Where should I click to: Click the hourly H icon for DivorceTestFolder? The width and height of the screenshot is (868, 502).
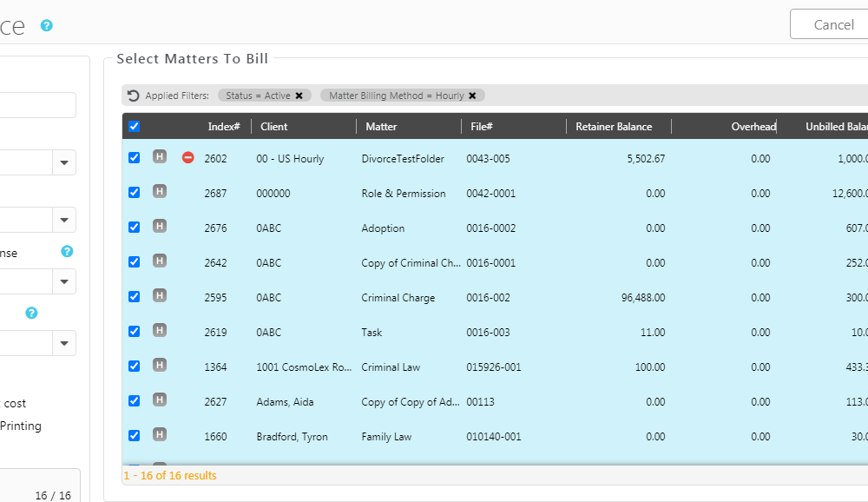(160, 157)
